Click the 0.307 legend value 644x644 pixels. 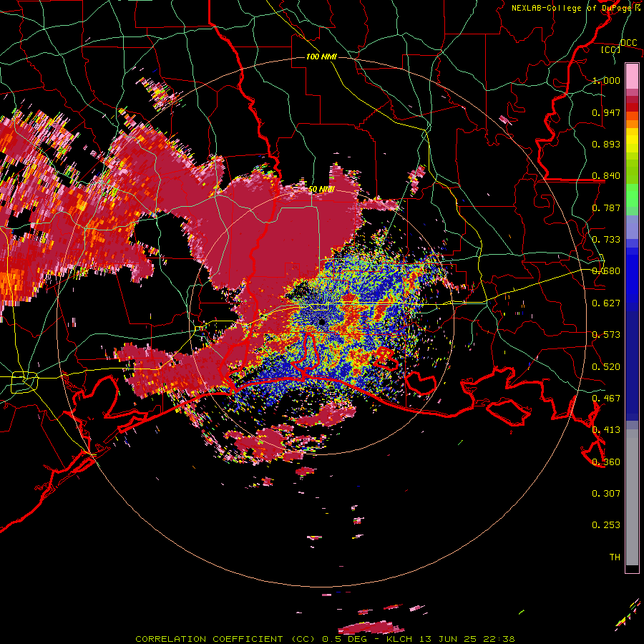point(606,494)
